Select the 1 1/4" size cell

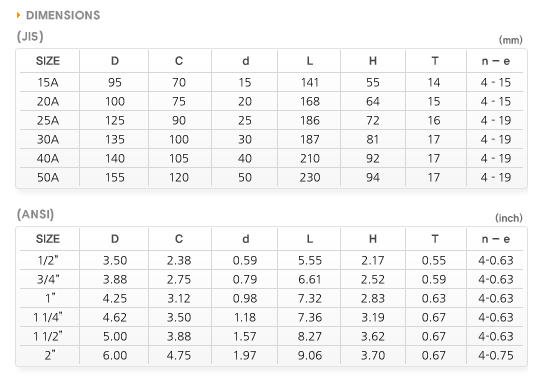pyautogui.click(x=48, y=317)
